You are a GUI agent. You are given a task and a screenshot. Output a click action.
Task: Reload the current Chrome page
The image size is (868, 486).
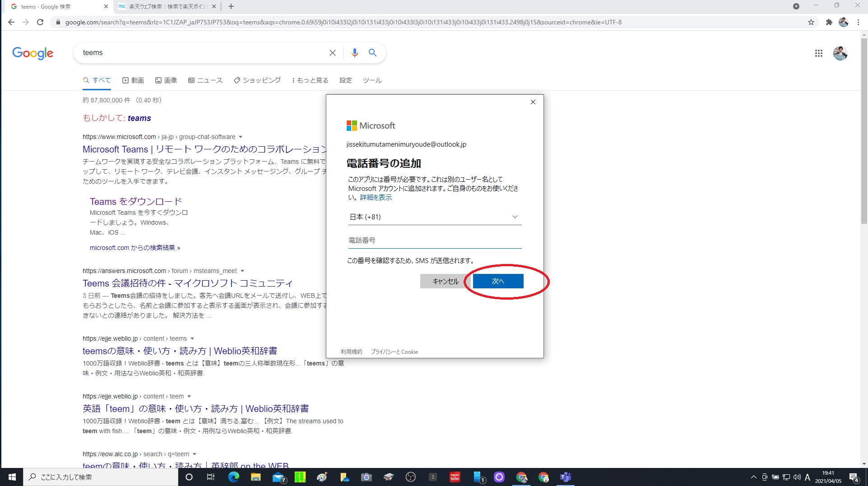pos(40,22)
